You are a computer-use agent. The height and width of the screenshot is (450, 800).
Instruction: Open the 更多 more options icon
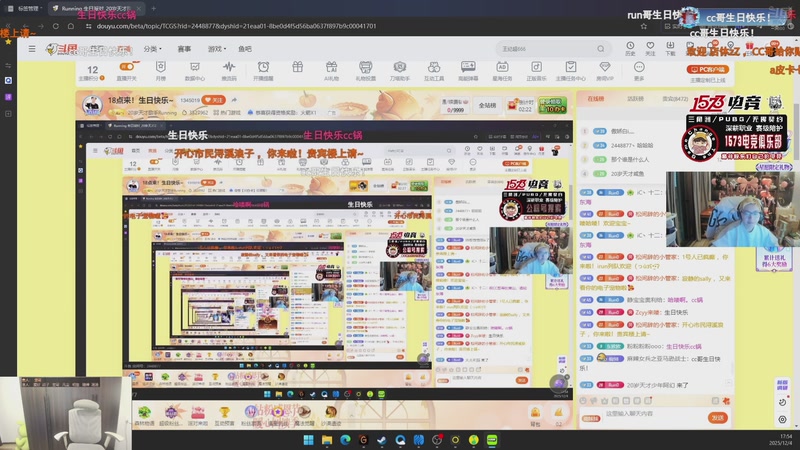tap(639, 71)
